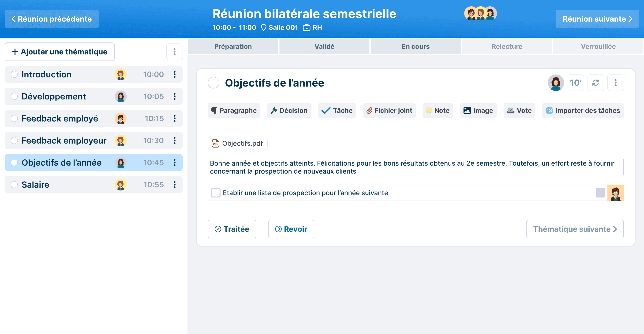
Task: Click the Traitée status button
Action: click(x=231, y=229)
